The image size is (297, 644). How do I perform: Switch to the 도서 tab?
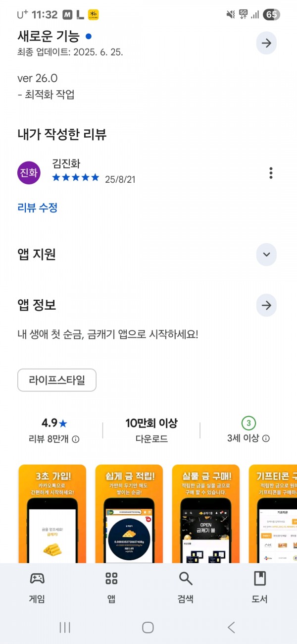click(x=260, y=588)
